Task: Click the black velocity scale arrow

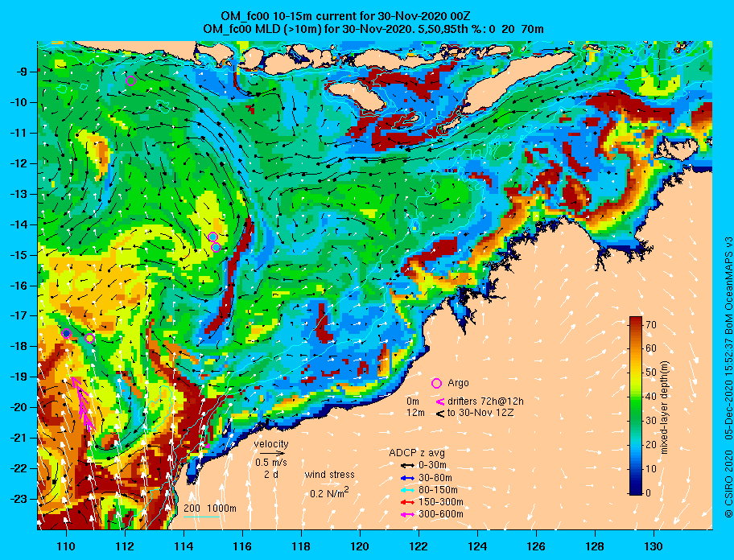Action: [273, 453]
